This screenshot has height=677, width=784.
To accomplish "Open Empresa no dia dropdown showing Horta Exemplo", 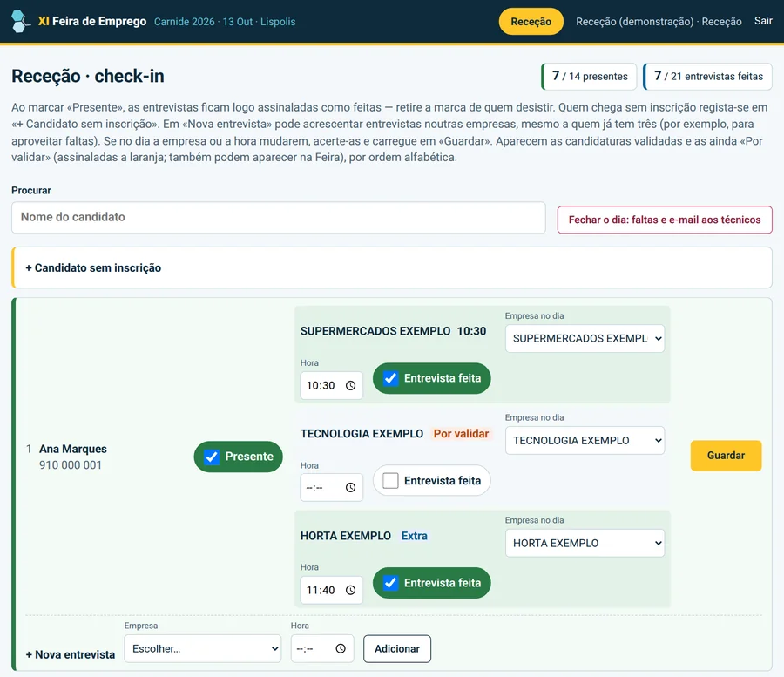I will pos(585,543).
